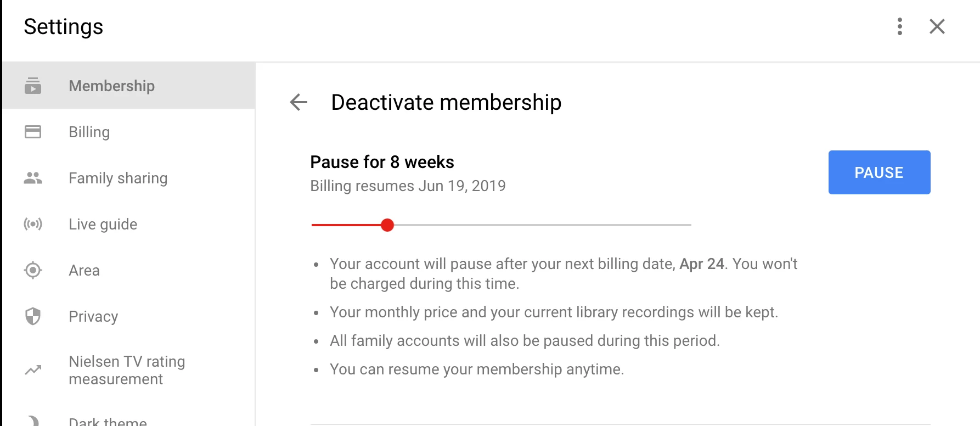
Task: Open the three-dot overflow menu
Action: coord(899,26)
